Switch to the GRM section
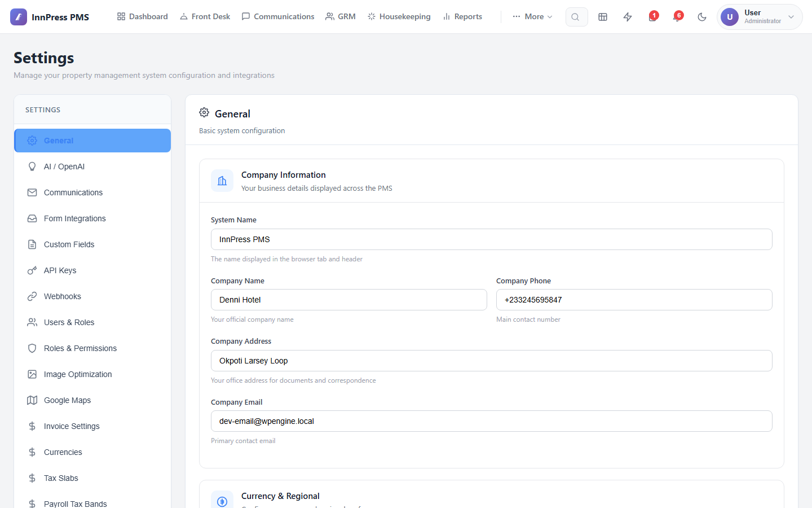This screenshot has width=812, height=508. click(x=341, y=17)
